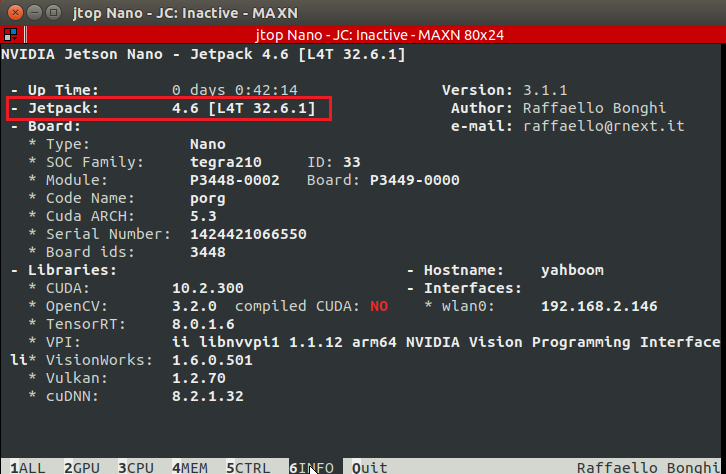
Task: Go to the 4MEM tab
Action: pos(189,467)
